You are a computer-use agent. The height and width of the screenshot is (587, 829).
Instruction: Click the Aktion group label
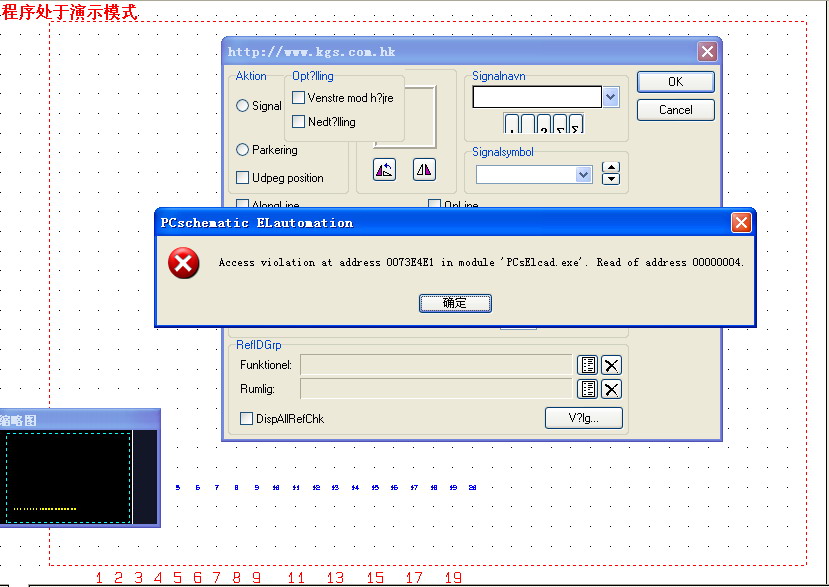[251, 76]
